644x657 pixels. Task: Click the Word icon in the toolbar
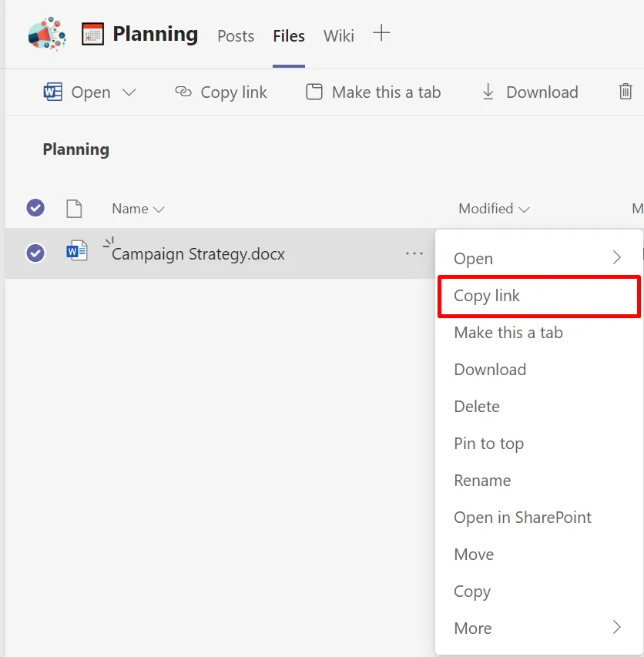53,92
